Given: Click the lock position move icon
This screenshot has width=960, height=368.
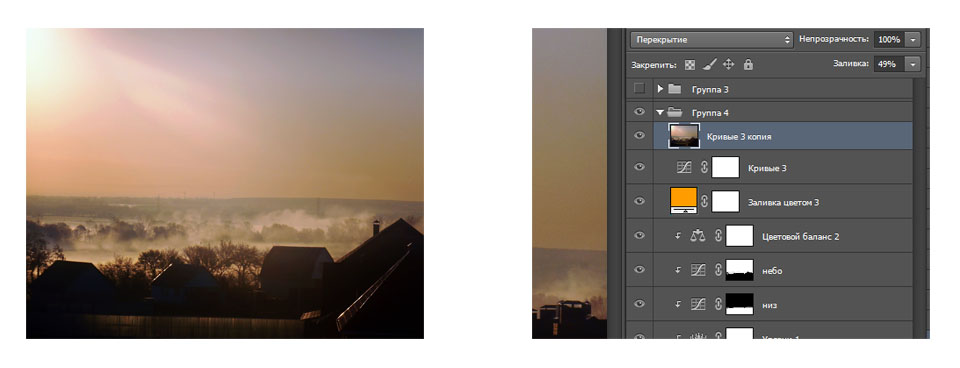Looking at the screenshot, I should [x=729, y=64].
